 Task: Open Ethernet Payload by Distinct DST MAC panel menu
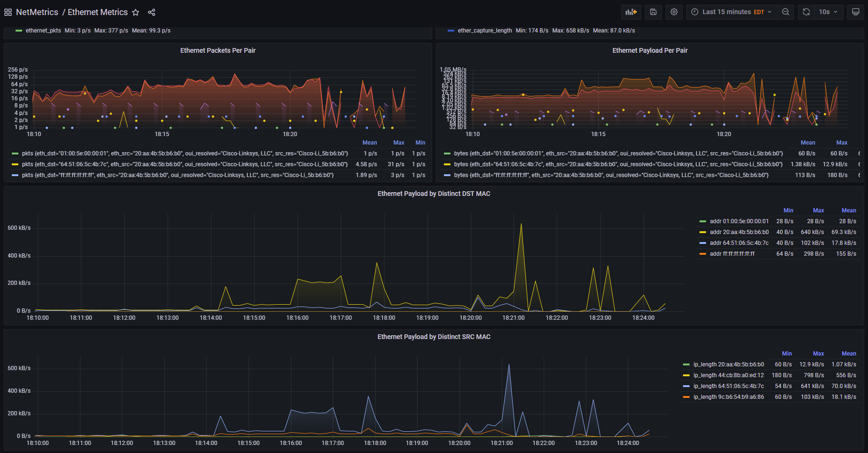pos(434,194)
